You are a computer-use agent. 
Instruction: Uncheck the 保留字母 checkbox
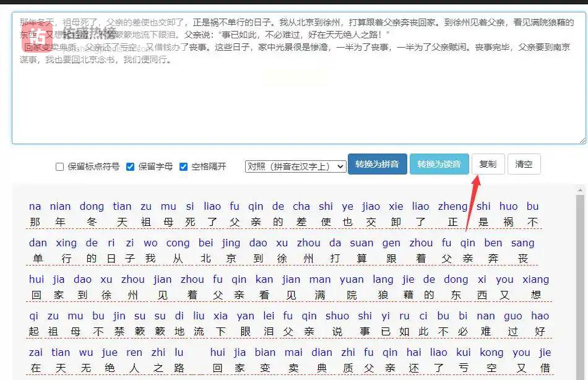pyautogui.click(x=131, y=166)
